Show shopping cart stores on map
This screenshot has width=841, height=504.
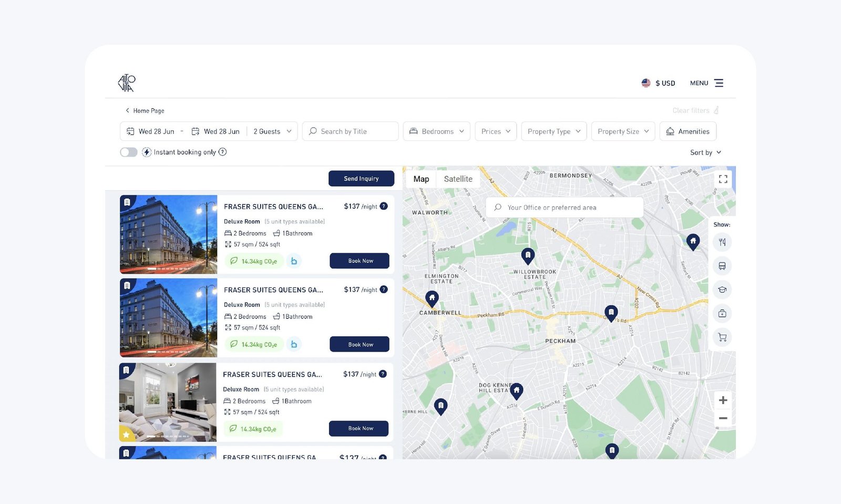tap(722, 337)
